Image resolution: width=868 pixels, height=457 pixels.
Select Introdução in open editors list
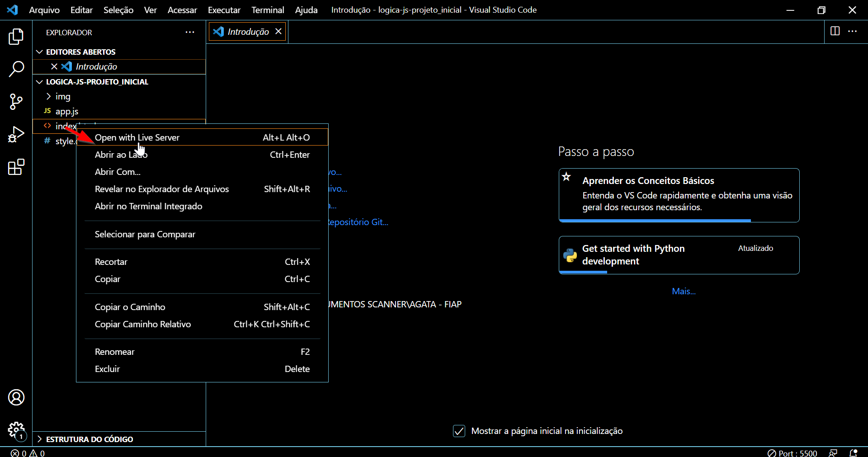tap(119, 66)
